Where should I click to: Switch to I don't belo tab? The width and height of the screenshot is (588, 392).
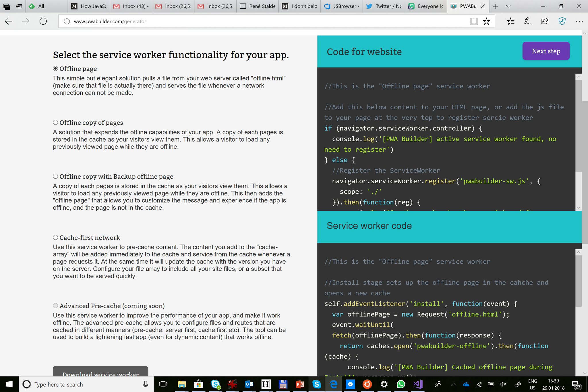click(x=299, y=6)
